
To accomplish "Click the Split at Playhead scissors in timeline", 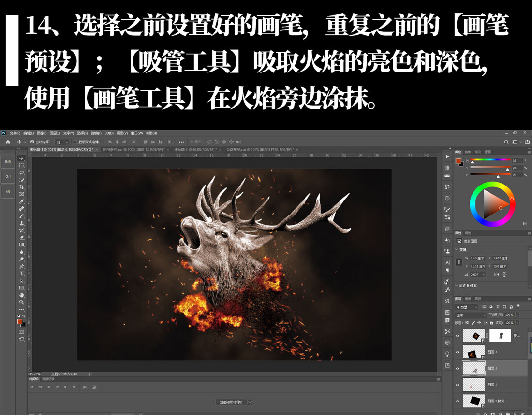I will (x=85, y=387).
